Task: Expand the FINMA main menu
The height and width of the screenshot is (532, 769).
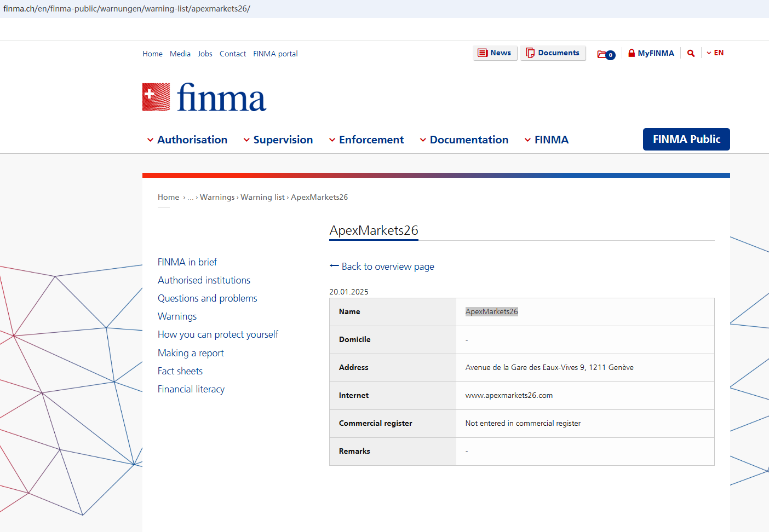Action: pyautogui.click(x=546, y=140)
